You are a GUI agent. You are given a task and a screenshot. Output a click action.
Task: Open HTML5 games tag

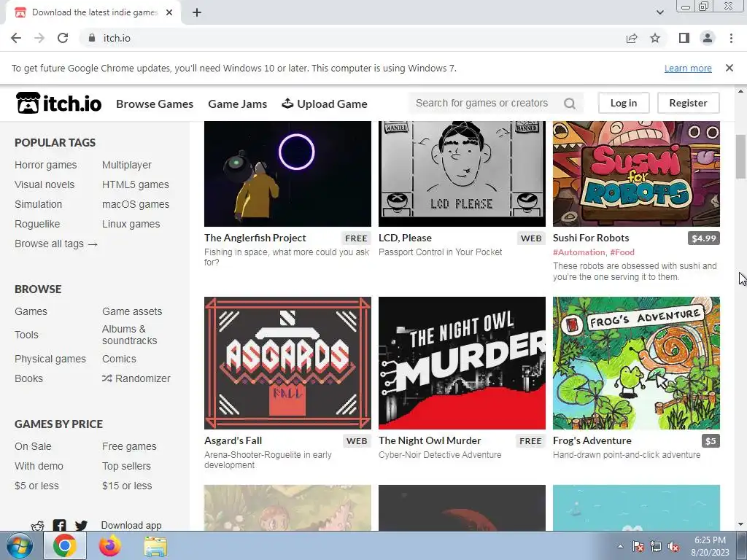click(x=135, y=184)
